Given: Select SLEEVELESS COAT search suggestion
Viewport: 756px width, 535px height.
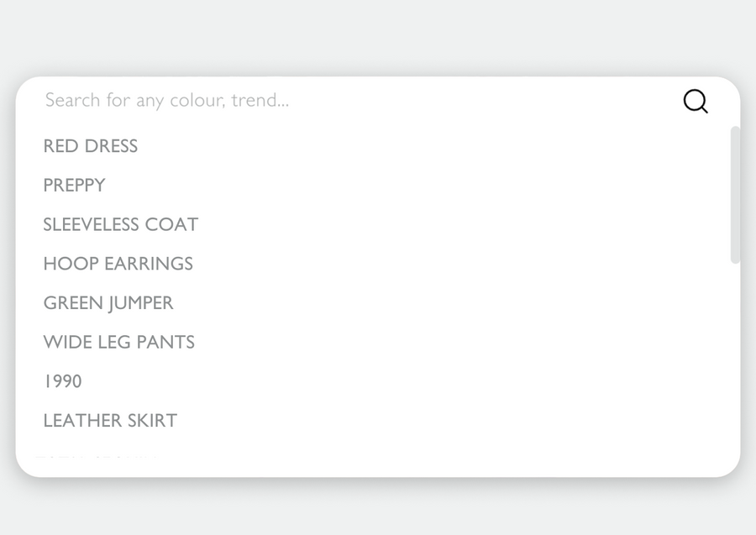Looking at the screenshot, I should click(x=120, y=224).
